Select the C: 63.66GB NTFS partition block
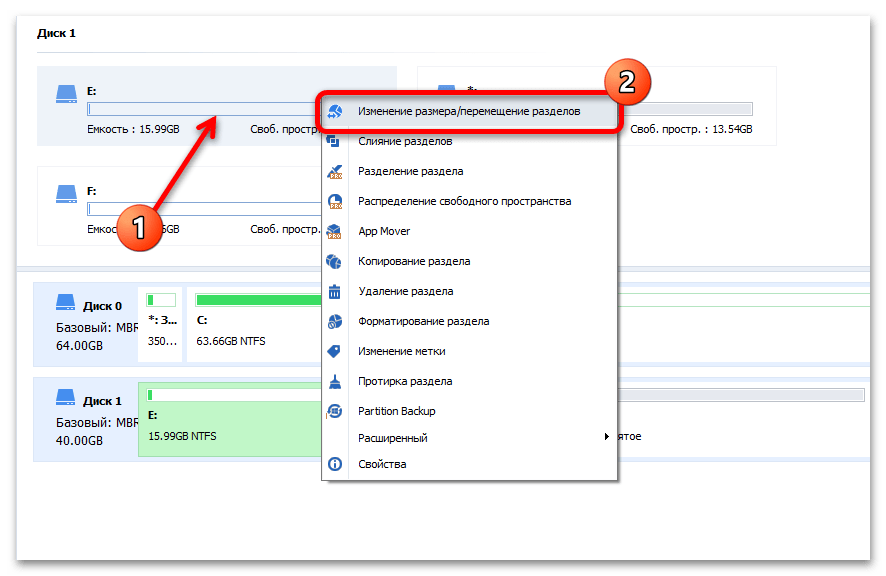This screenshot has width=886, height=576. [x=255, y=324]
